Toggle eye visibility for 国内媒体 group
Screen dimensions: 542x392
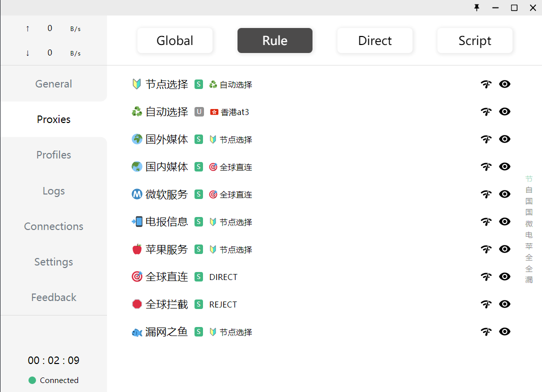click(504, 166)
